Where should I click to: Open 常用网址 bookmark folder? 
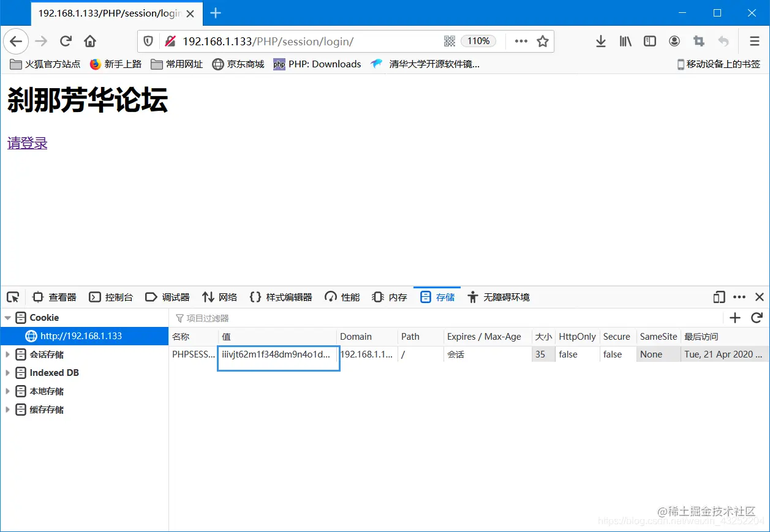(x=177, y=64)
